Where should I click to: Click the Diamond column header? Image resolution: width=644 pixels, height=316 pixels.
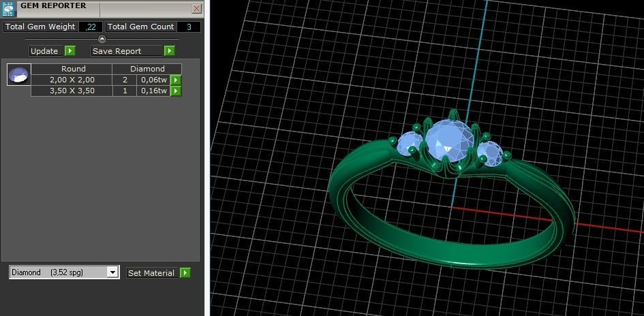(x=147, y=69)
